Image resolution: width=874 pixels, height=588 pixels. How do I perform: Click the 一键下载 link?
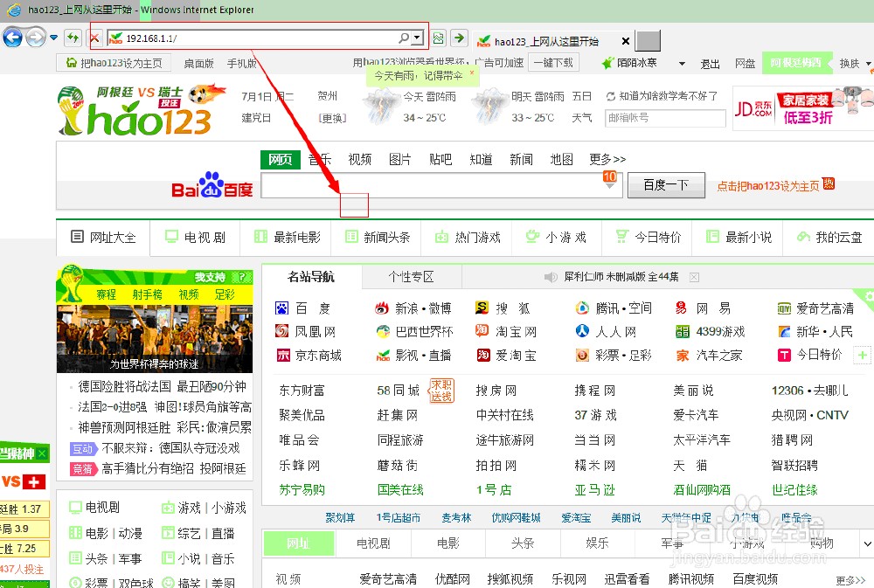(555, 63)
